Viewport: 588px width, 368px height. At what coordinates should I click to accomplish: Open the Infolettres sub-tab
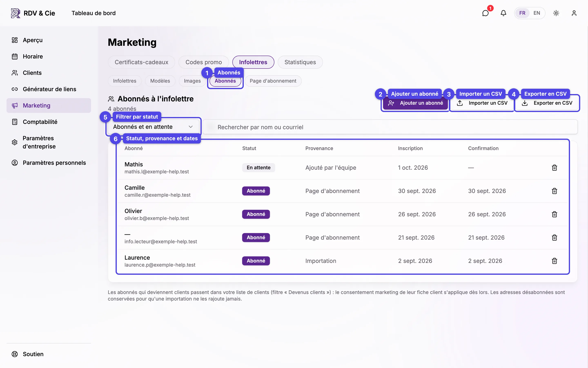(125, 81)
